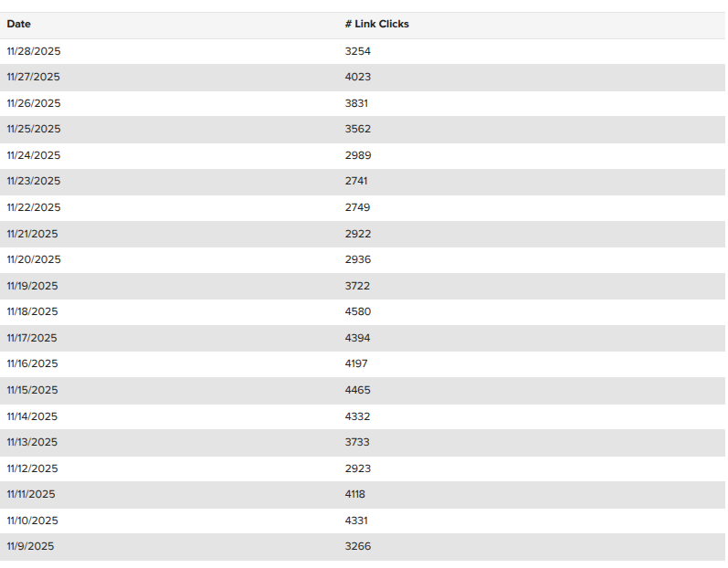Click the link clicks value 4197
The image size is (728, 568).
[358, 363]
